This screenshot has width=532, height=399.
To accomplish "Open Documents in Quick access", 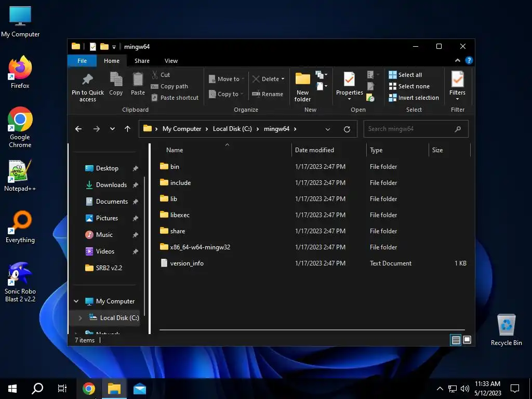I will pyautogui.click(x=107, y=202).
